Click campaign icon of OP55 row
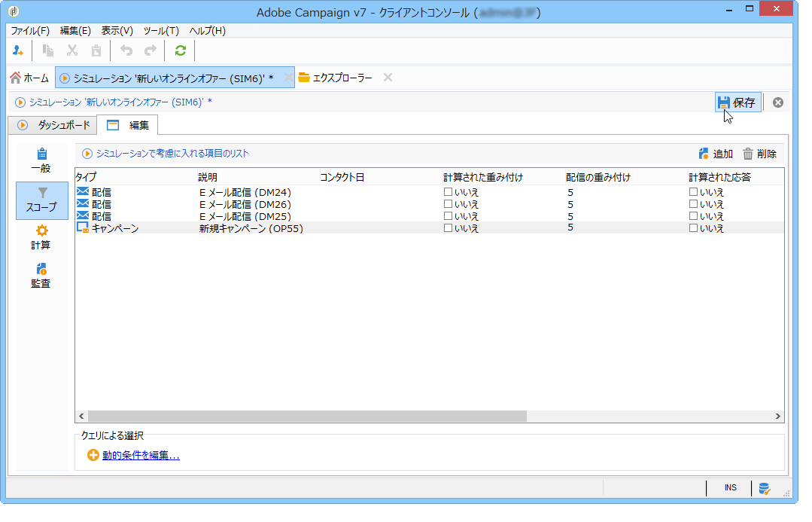 click(x=83, y=228)
